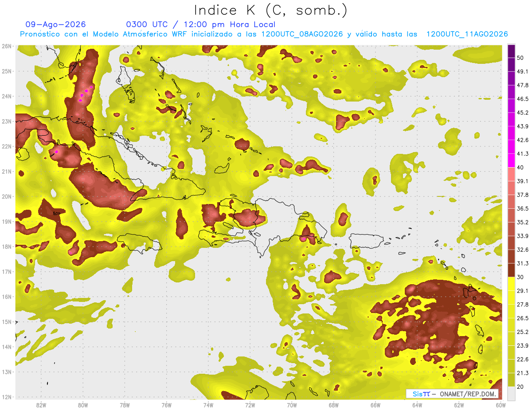Click colorbar value '33.9'
The height and width of the screenshot is (411, 532).
click(523, 236)
